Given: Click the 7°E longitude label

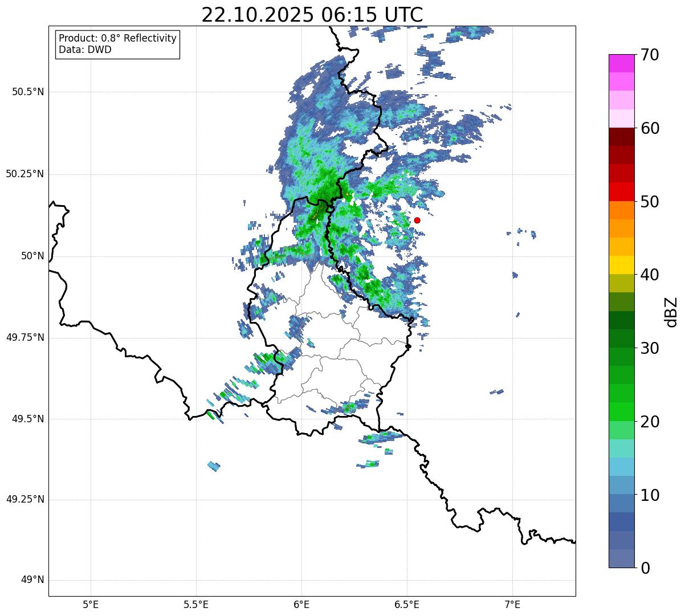Looking at the screenshot, I should pos(512,605).
